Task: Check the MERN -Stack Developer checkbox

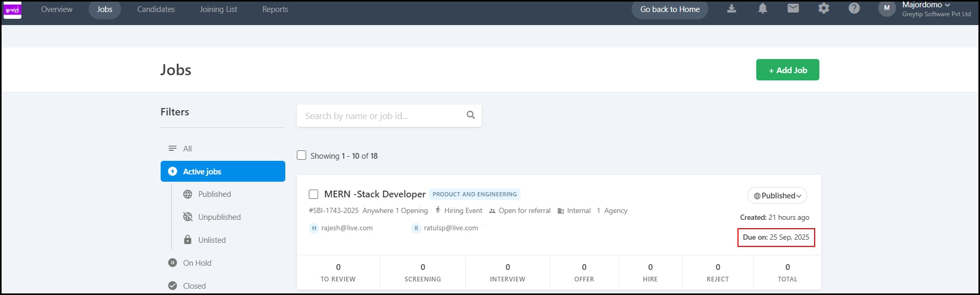Action: (x=313, y=194)
